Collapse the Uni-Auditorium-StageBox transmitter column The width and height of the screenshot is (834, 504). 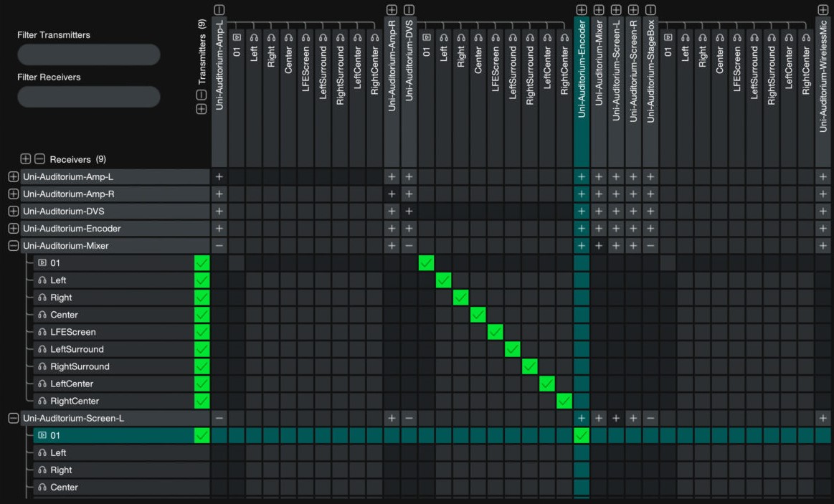(x=650, y=9)
